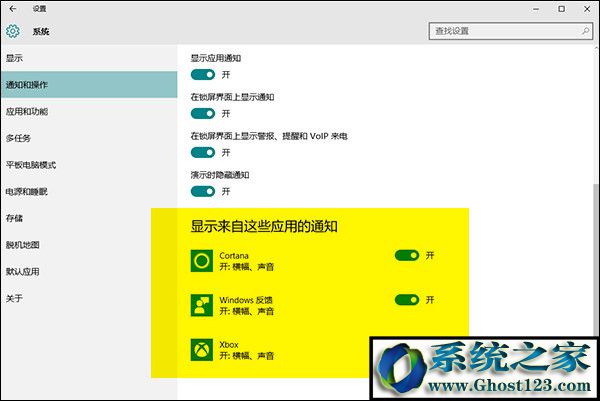Open Windows 反馈 notification settings text
This screenshot has width=600, height=401.
pyautogui.click(x=246, y=305)
